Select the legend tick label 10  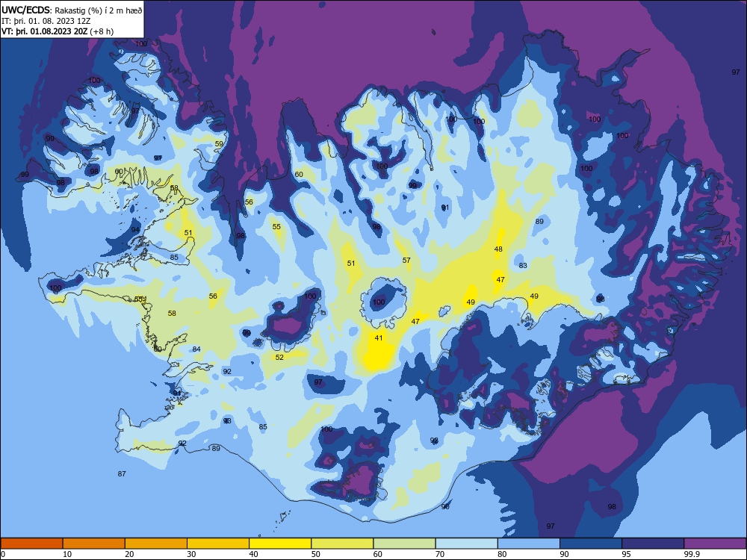[67, 554]
